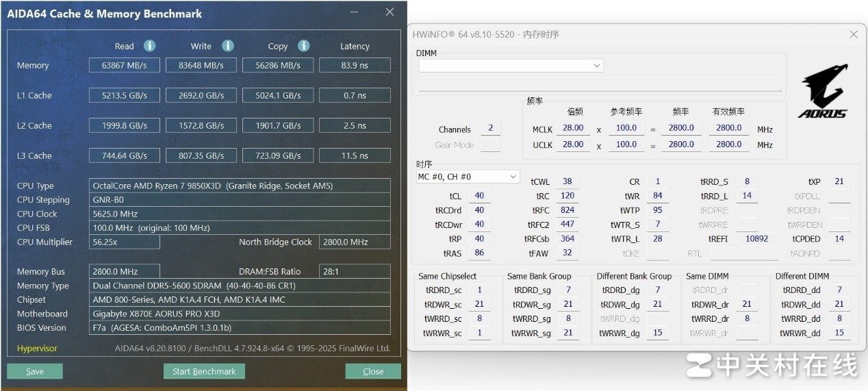Click the Copy column info icon
Screen dimensions: 868x391
(x=304, y=46)
